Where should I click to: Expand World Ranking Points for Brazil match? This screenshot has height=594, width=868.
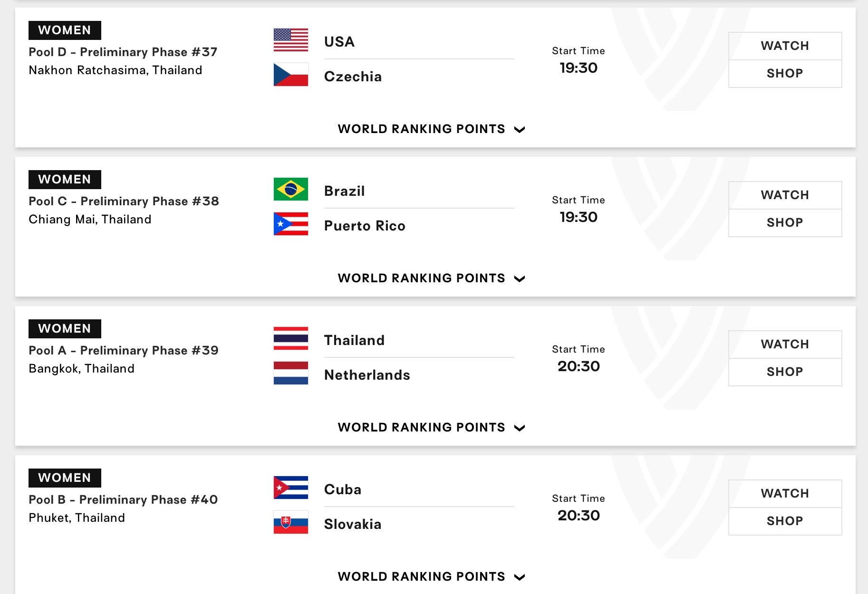pyautogui.click(x=431, y=278)
